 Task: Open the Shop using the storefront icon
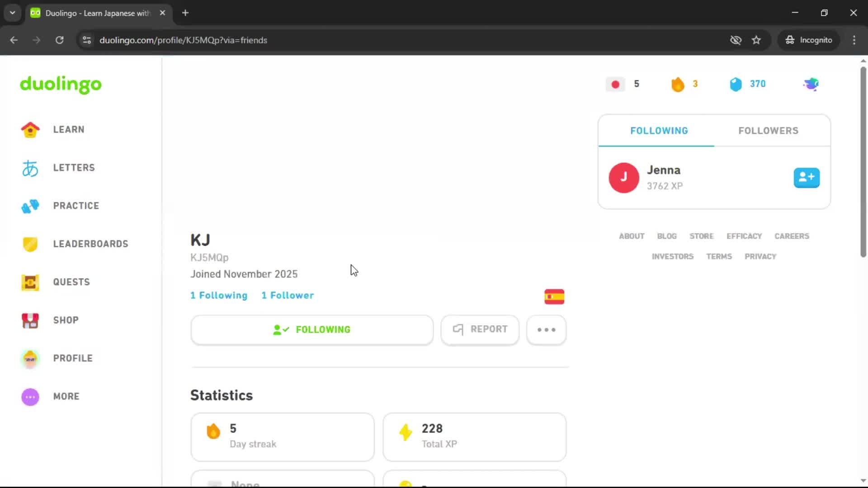(30, 320)
